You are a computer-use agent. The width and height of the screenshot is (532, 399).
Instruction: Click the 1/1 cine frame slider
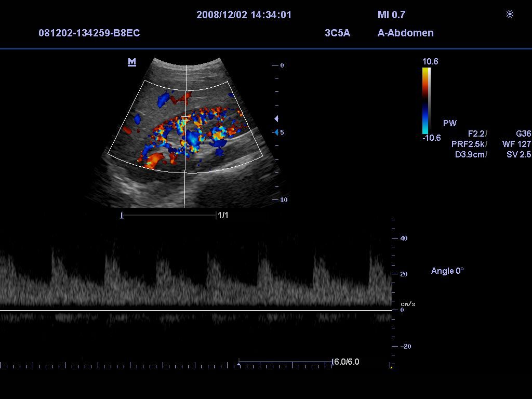(x=169, y=215)
